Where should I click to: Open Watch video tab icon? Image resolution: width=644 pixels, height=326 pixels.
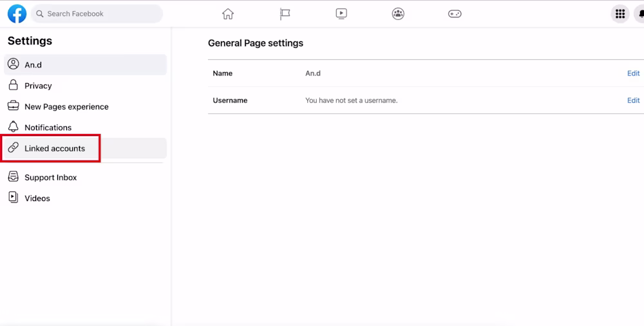pos(341,14)
